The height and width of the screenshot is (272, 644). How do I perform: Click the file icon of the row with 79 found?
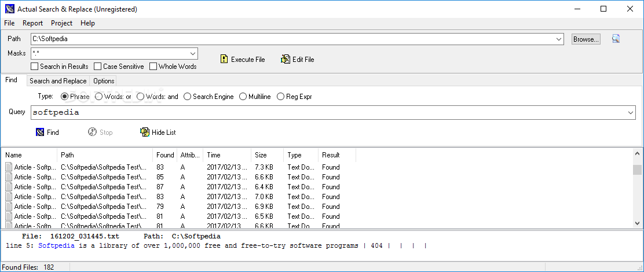point(9,207)
